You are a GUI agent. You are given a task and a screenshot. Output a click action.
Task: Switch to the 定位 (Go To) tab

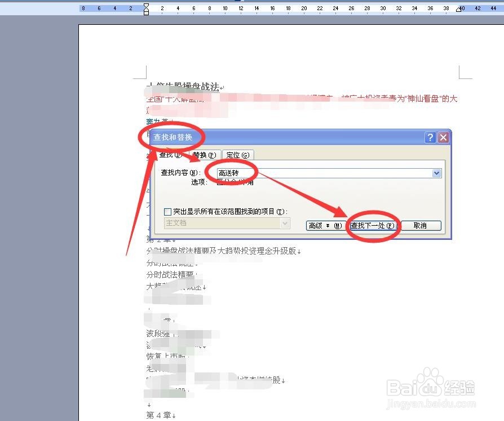point(238,155)
